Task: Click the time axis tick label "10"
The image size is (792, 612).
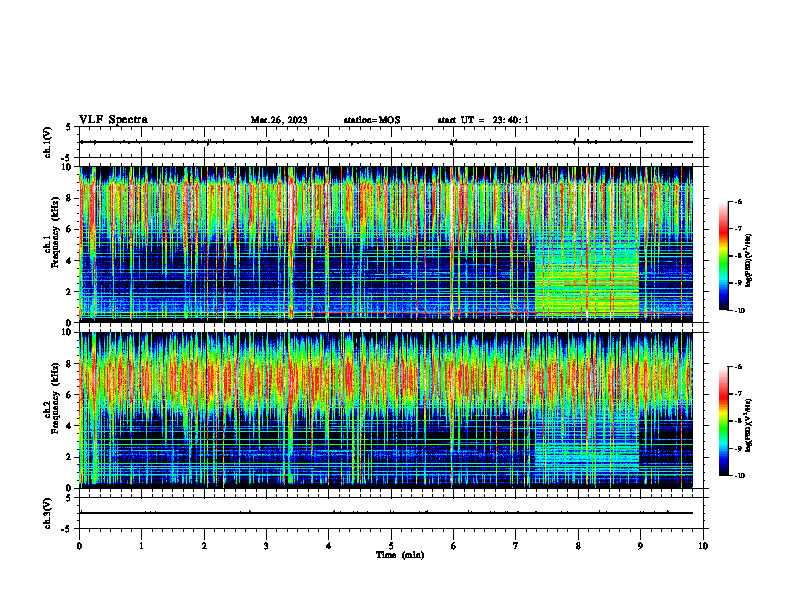Action: 703,546
